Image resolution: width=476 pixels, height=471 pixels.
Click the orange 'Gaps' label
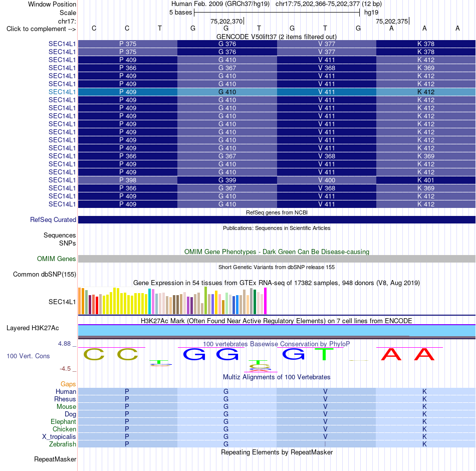click(68, 384)
